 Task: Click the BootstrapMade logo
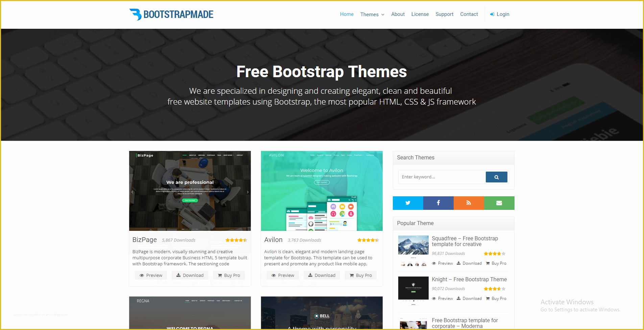171,14
